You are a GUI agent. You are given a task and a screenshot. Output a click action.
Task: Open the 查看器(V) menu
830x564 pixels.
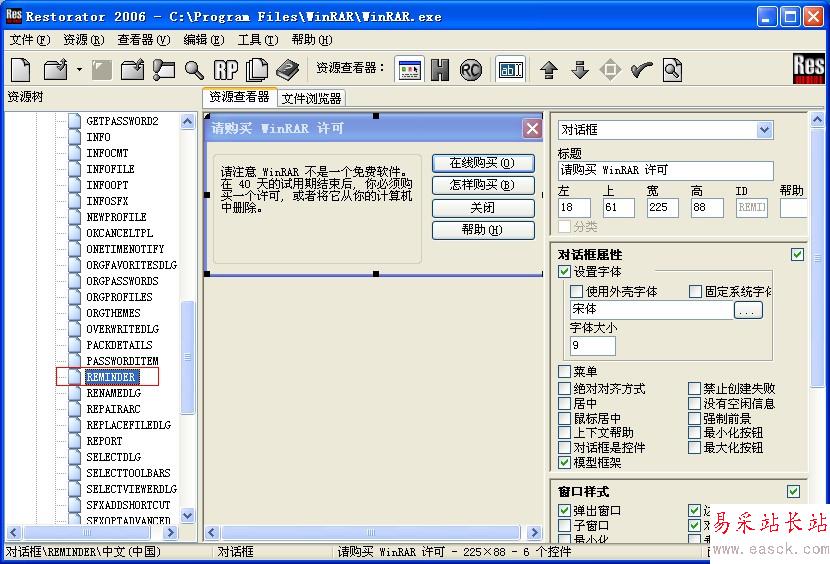(x=143, y=40)
